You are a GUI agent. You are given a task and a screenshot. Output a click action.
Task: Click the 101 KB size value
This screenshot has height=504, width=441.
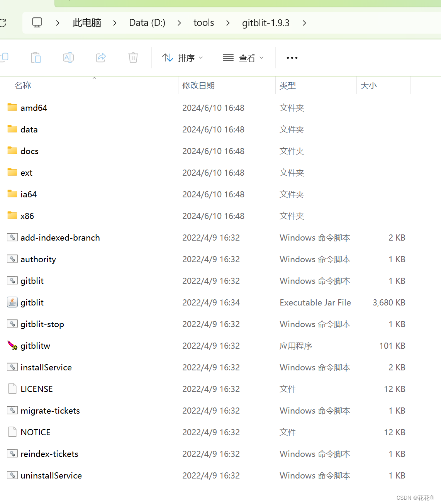click(392, 346)
